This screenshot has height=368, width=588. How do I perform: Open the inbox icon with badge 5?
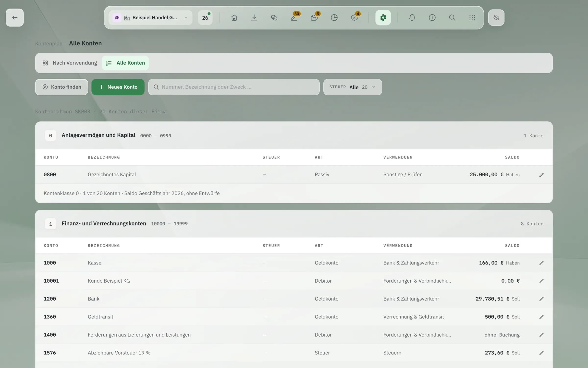coord(314,17)
